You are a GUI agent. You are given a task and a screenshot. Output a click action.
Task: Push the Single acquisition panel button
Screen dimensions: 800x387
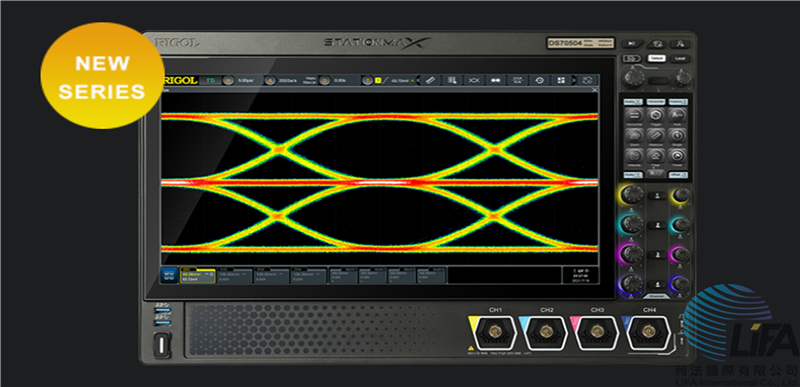677,136
